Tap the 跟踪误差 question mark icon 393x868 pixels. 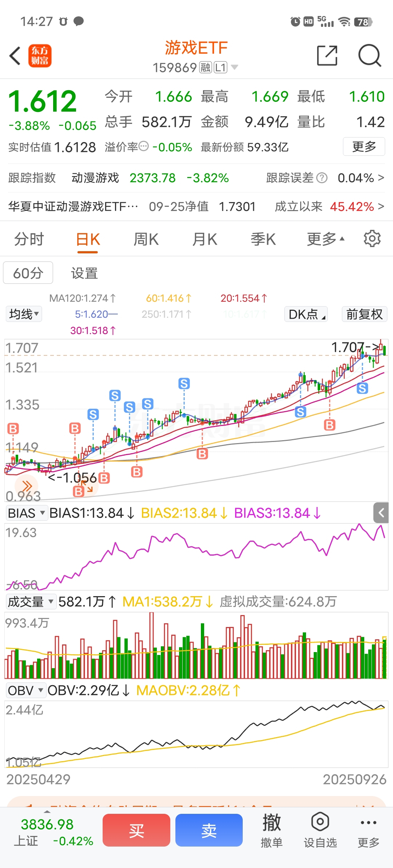(322, 178)
